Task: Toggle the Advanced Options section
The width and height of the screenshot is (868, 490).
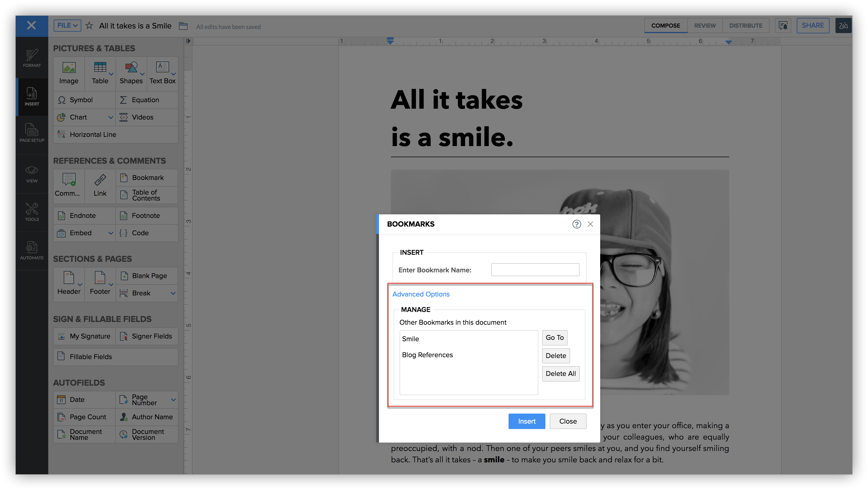Action: click(421, 294)
